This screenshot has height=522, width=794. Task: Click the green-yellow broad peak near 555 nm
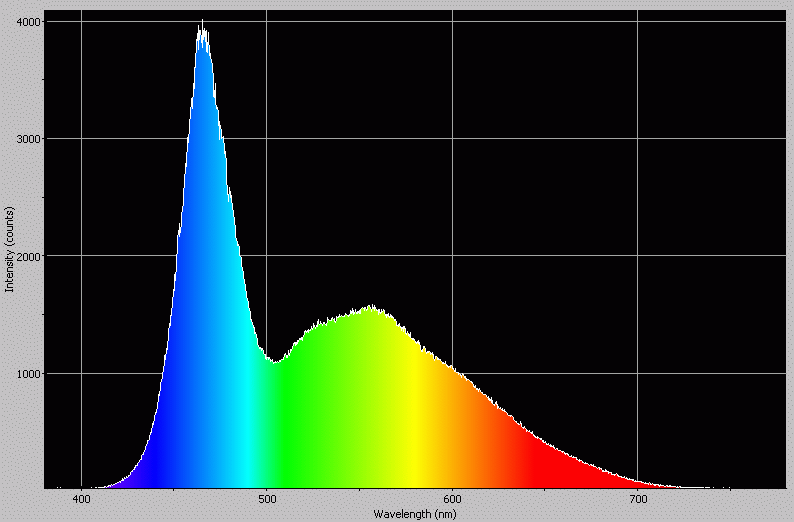372,307
